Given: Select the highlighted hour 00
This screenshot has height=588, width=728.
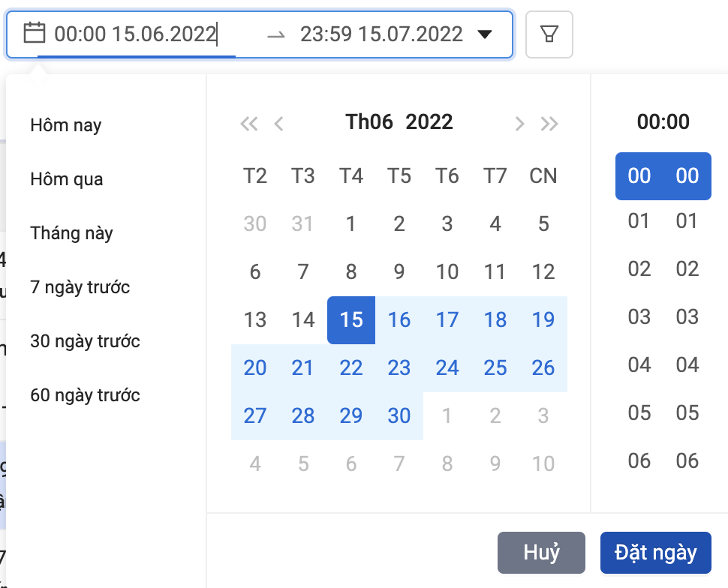Looking at the screenshot, I should point(639,176).
